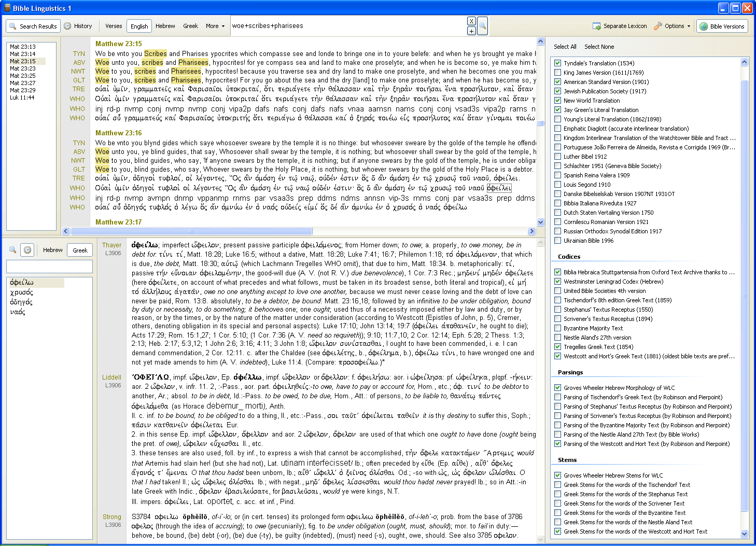Click Select None link
756x546 pixels.
tap(599, 47)
